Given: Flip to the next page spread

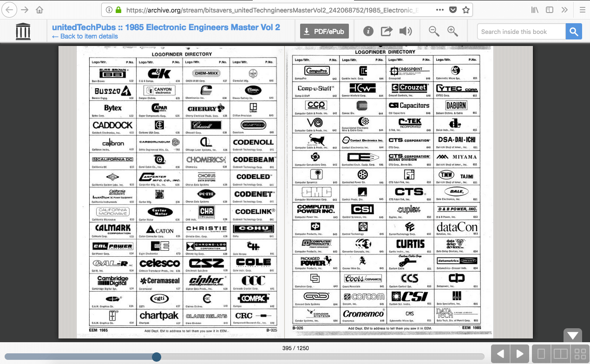Looking at the screenshot, I should click(520, 354).
